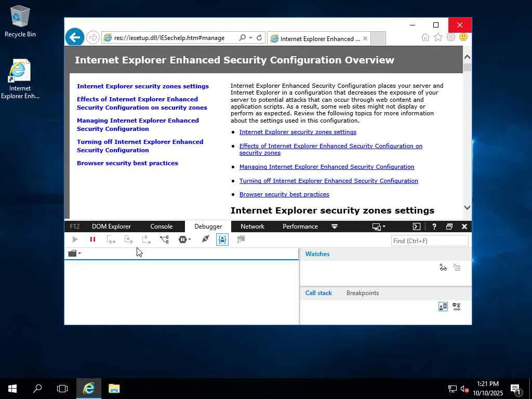Select the Recycle Bin desktop icon
This screenshot has width=532, height=399.
coord(20,21)
